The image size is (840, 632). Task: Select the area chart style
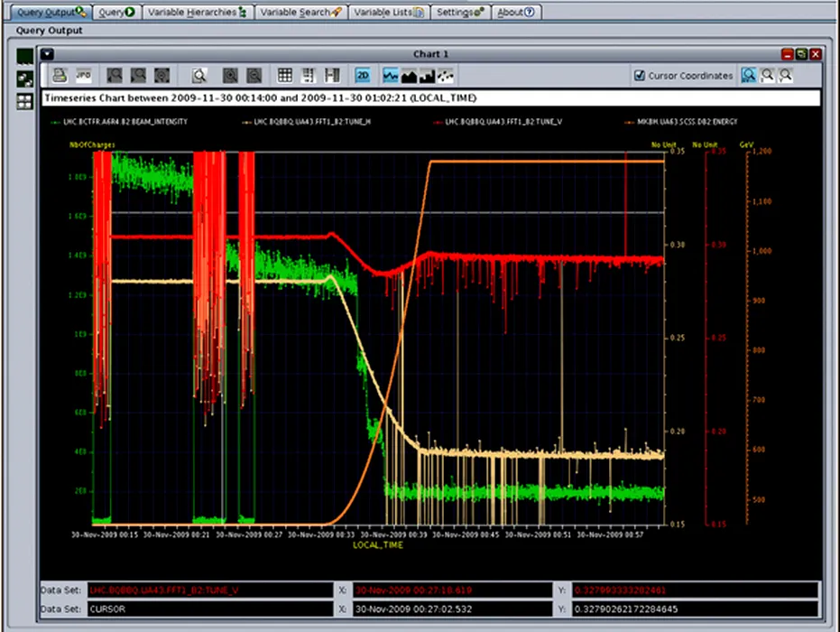pos(410,76)
